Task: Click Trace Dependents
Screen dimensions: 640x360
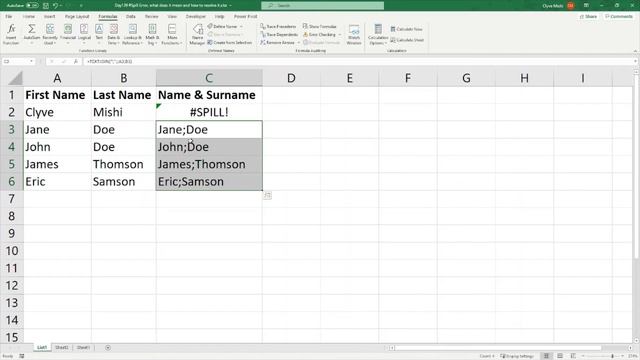Action: coord(279,35)
